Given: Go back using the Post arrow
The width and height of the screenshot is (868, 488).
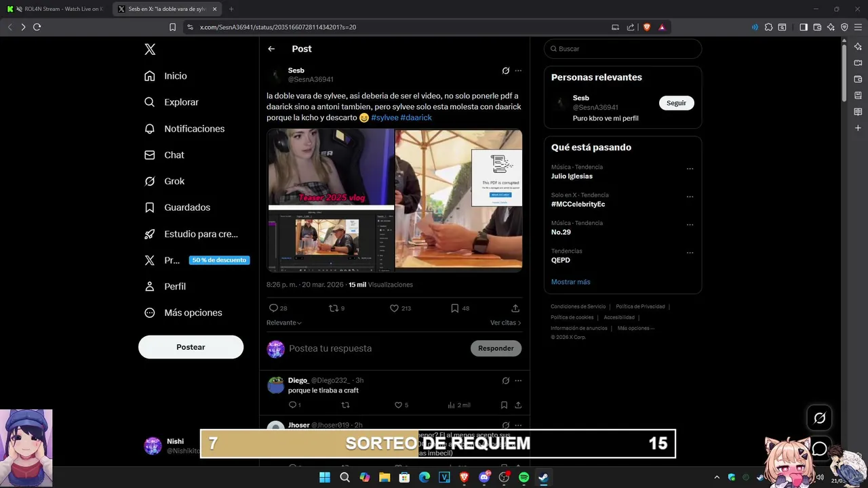Looking at the screenshot, I should [x=271, y=49].
